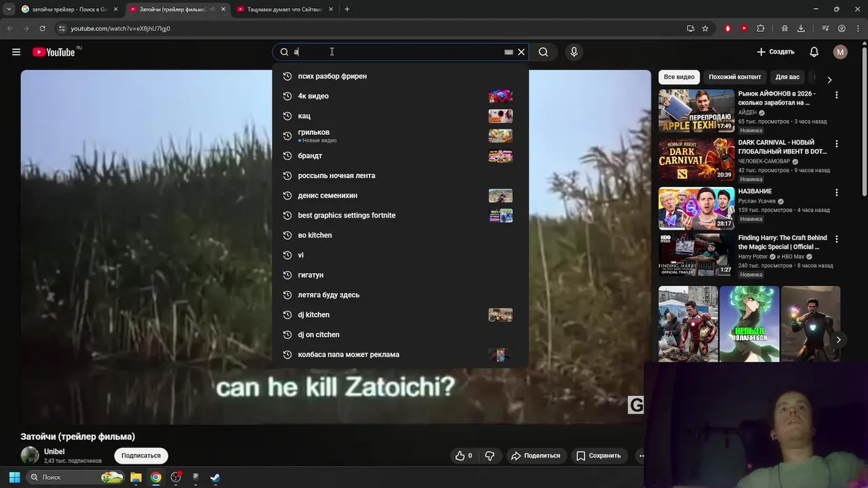Open the Tatsumaki green-hair Short thumbnail
This screenshot has width=868, height=488.
[x=749, y=324]
